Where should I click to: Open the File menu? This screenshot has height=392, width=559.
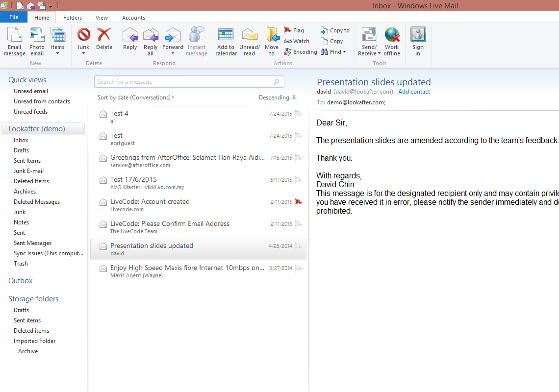coord(14,18)
